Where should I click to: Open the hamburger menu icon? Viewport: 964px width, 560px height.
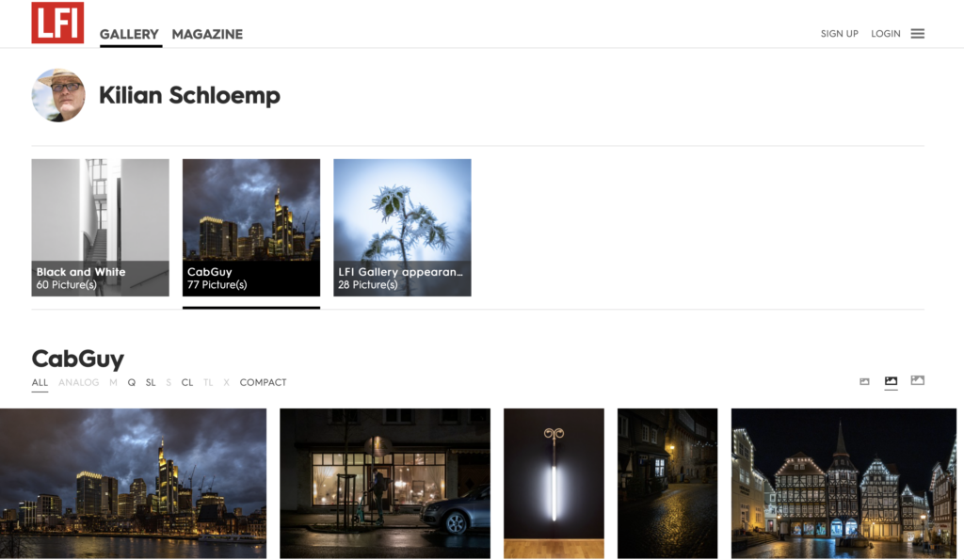[x=917, y=34]
